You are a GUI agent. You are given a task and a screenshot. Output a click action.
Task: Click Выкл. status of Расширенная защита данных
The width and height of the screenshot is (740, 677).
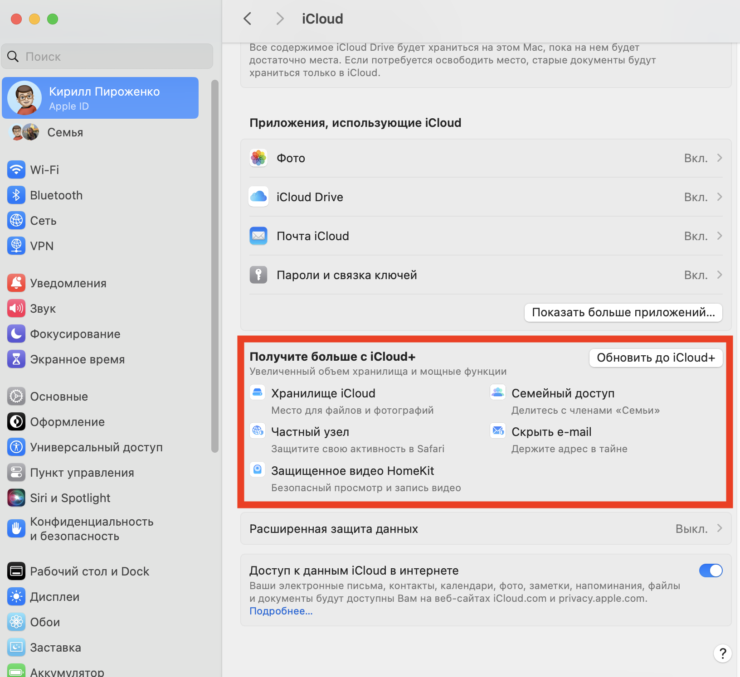(x=691, y=529)
